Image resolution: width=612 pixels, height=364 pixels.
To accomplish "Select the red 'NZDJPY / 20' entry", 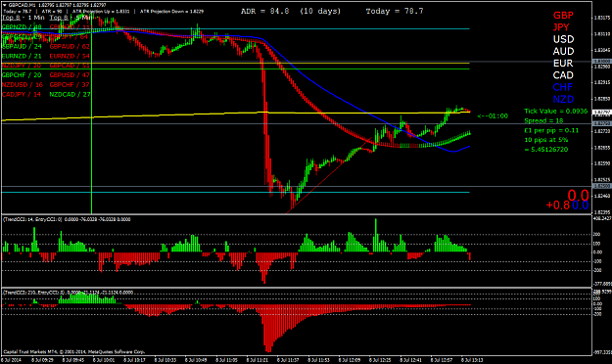I will 22,66.
